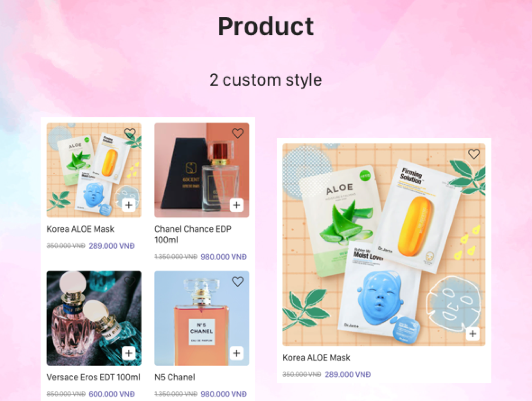Select the N5 Chanel product name
Image resolution: width=532 pixels, height=401 pixels.
pyautogui.click(x=174, y=377)
